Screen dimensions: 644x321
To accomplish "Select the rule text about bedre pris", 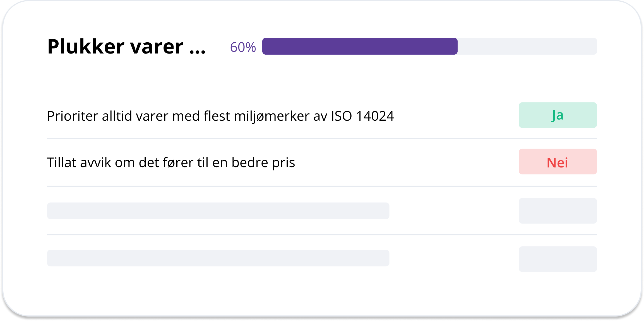I will [172, 162].
